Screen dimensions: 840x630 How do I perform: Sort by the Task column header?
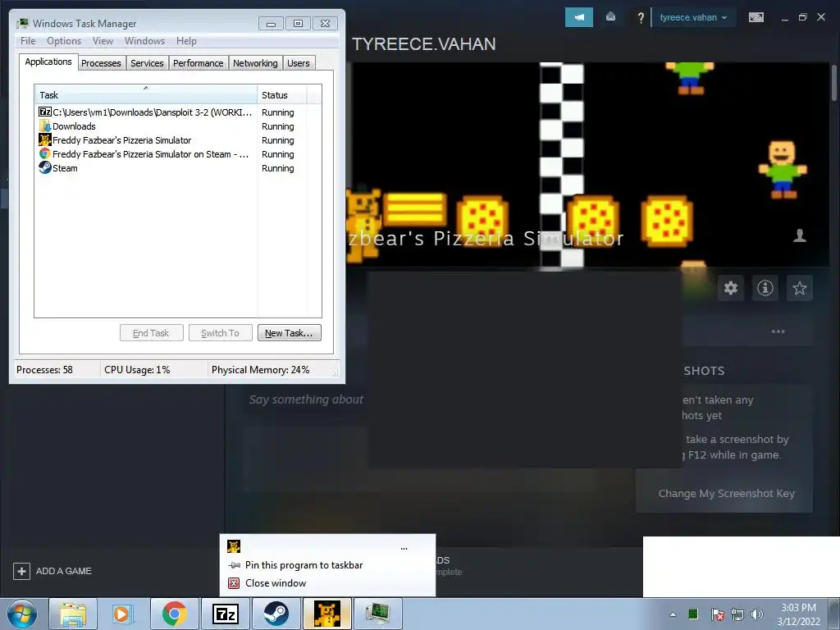[146, 95]
